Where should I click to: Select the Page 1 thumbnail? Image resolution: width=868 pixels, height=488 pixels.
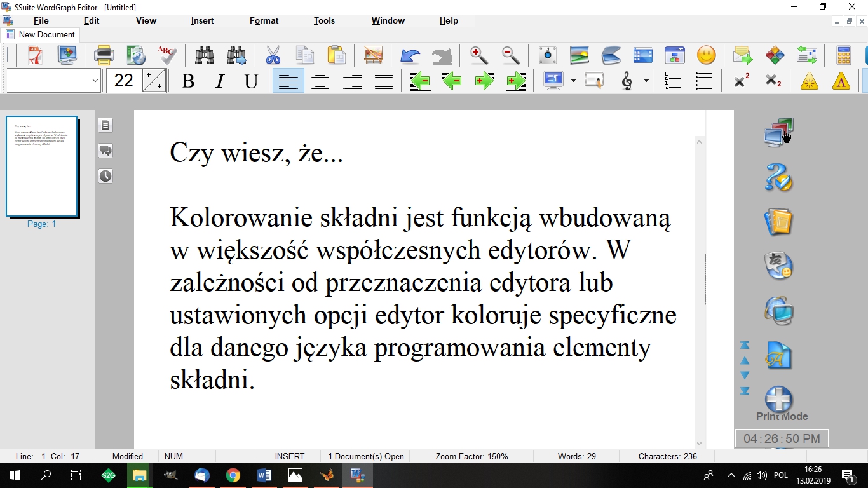[x=41, y=166]
